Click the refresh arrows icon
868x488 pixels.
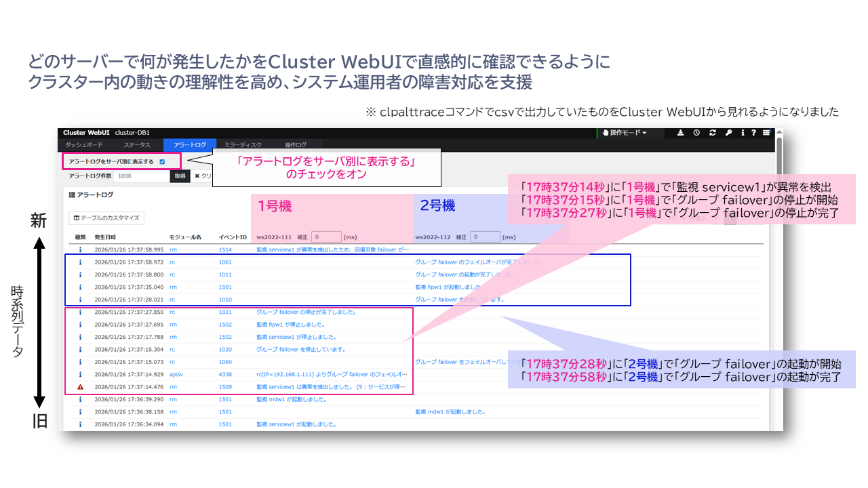tap(712, 133)
